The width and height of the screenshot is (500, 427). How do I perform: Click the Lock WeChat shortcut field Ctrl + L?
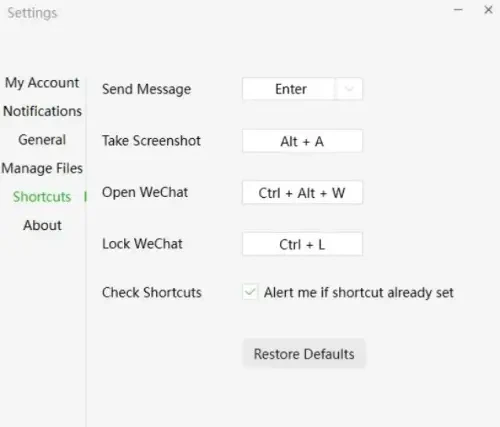click(302, 244)
